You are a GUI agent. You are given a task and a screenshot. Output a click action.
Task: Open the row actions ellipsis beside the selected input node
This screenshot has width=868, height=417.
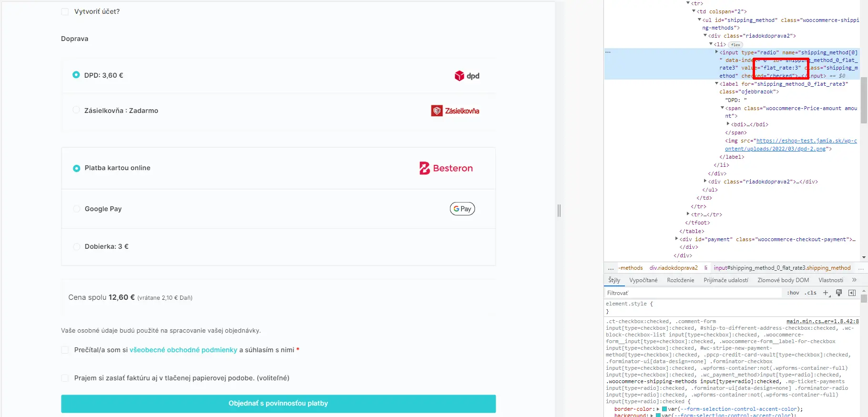click(x=608, y=52)
